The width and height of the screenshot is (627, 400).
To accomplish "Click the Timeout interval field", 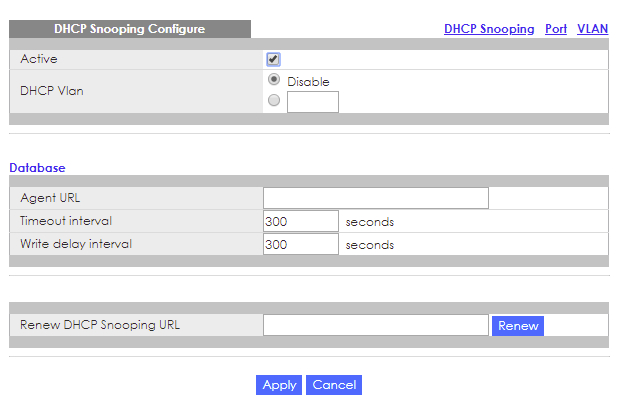I will [301, 221].
